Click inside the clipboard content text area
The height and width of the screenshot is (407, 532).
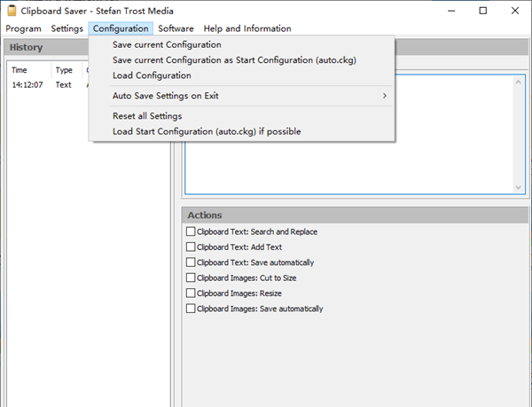pyautogui.click(x=349, y=168)
